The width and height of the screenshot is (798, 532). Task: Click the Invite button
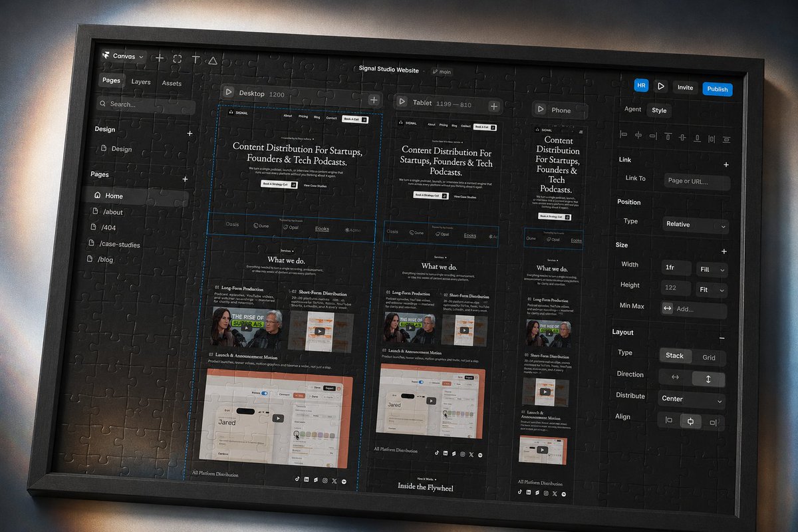pos(685,88)
